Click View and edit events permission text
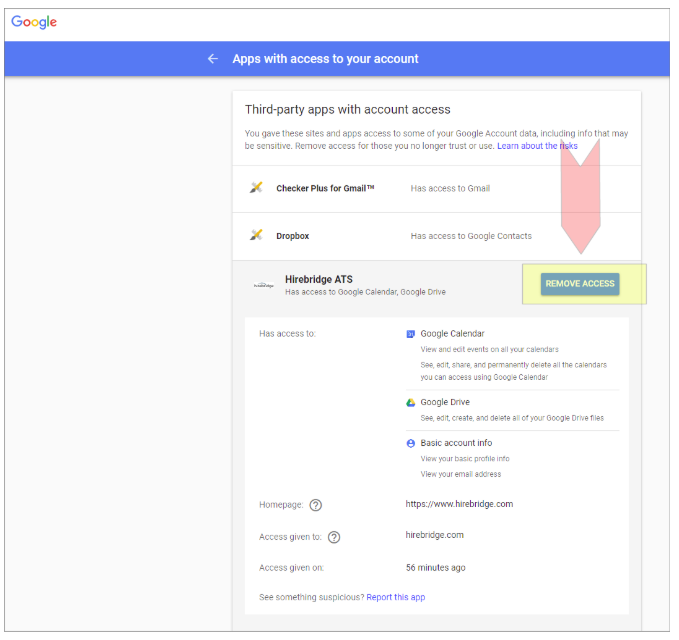 pyautogui.click(x=489, y=349)
